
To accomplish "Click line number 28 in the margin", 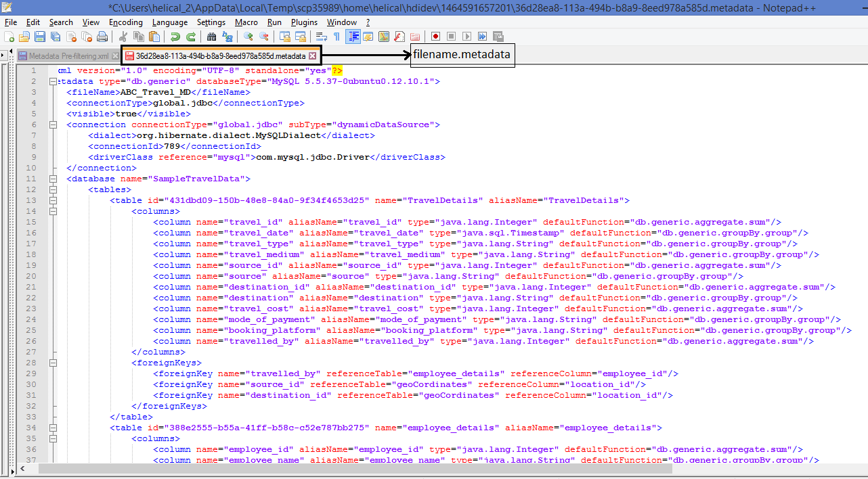I will click(31, 363).
